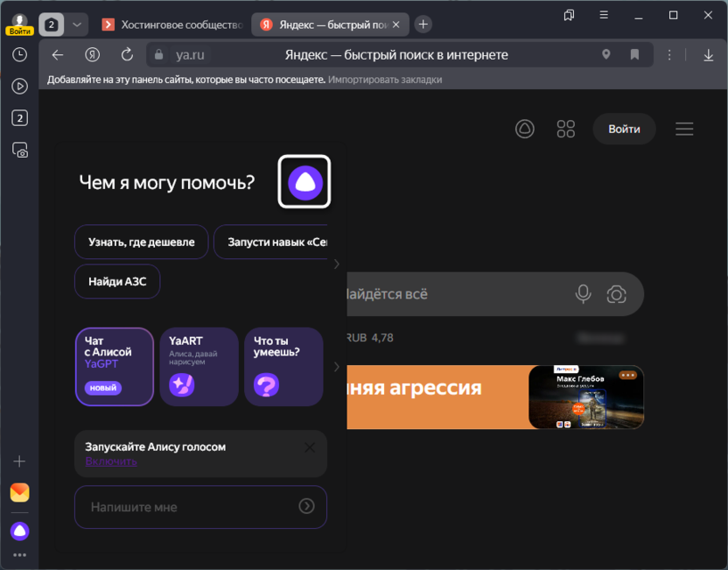Image resolution: width=728 pixels, height=570 pixels.
Task: Click the ya.ru address field
Action: click(190, 55)
